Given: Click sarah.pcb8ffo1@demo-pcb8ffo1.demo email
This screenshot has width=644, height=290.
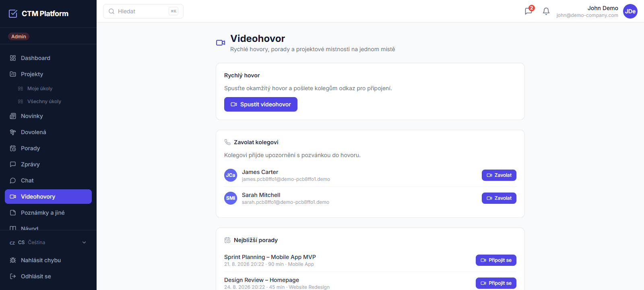Looking at the screenshot, I should point(285,202).
